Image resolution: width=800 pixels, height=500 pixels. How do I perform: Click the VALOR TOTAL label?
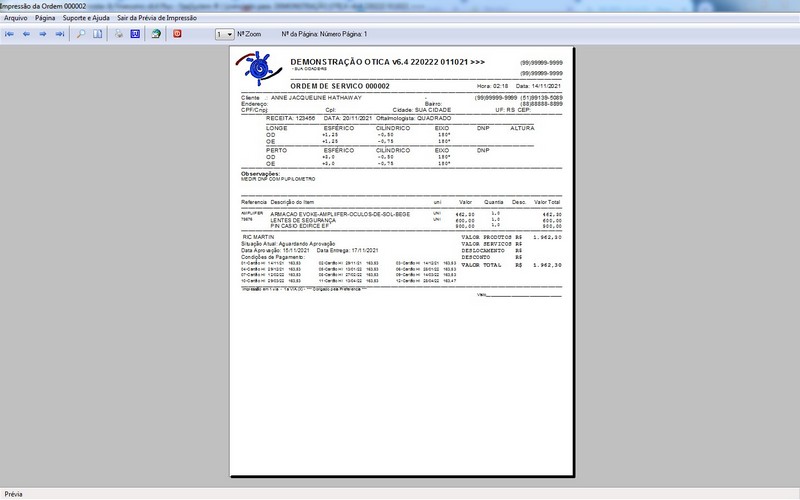[x=481, y=265]
